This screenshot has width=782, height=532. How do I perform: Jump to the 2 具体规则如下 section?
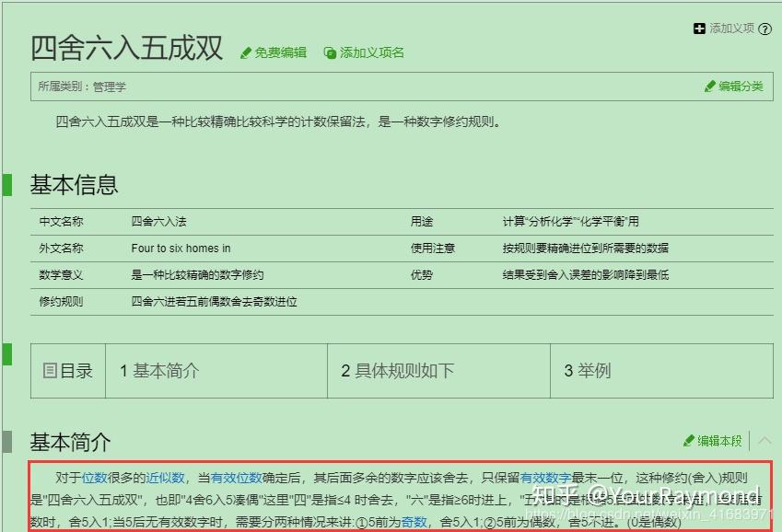[398, 370]
